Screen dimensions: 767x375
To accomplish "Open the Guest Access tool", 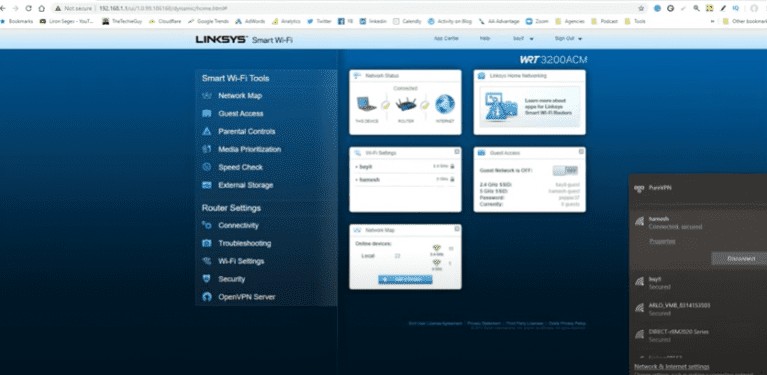I will coord(240,113).
